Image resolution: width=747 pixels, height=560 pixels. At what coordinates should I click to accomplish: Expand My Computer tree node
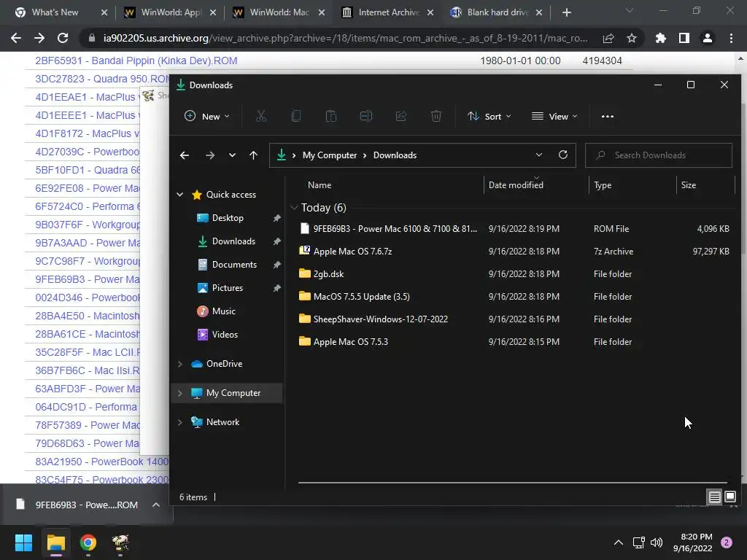(x=180, y=393)
